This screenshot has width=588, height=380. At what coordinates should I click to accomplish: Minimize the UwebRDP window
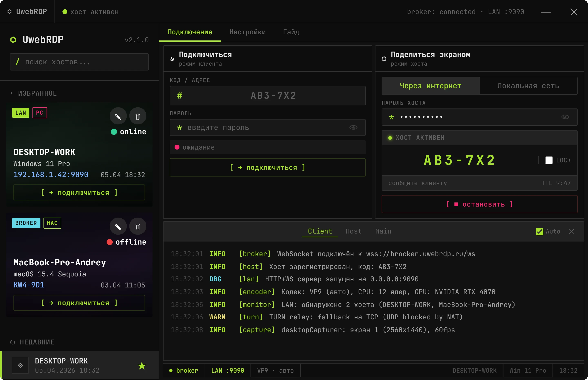[546, 12]
